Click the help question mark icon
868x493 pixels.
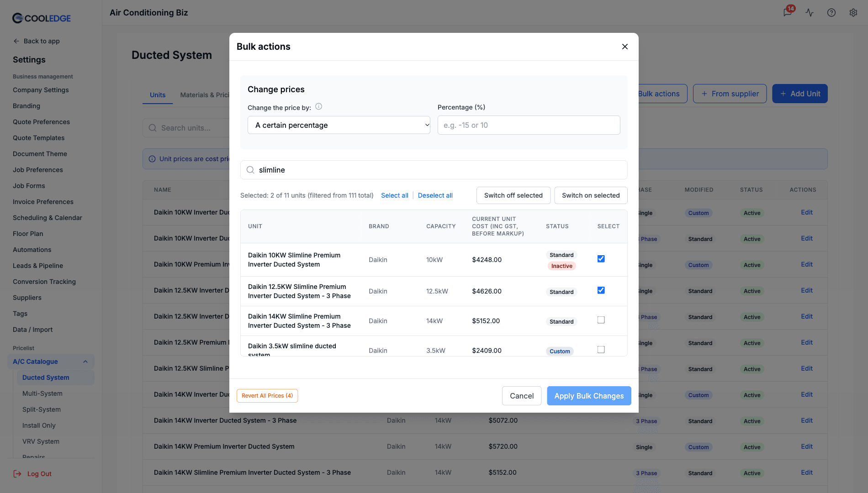coord(831,12)
